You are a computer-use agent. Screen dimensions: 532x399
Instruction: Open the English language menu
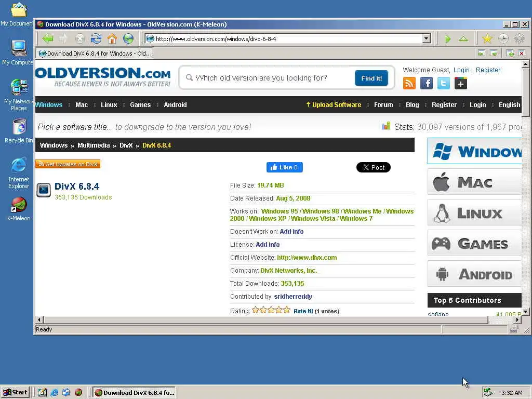coord(509,105)
